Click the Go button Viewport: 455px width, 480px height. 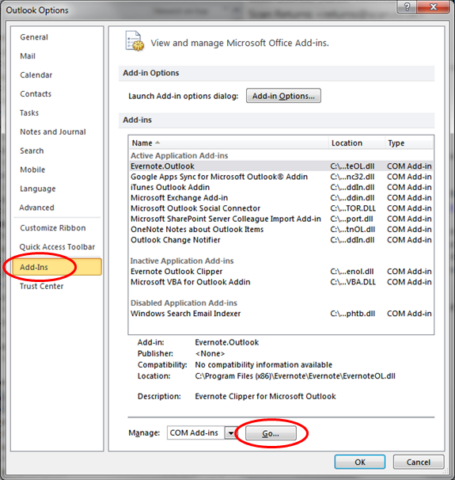[x=271, y=433]
